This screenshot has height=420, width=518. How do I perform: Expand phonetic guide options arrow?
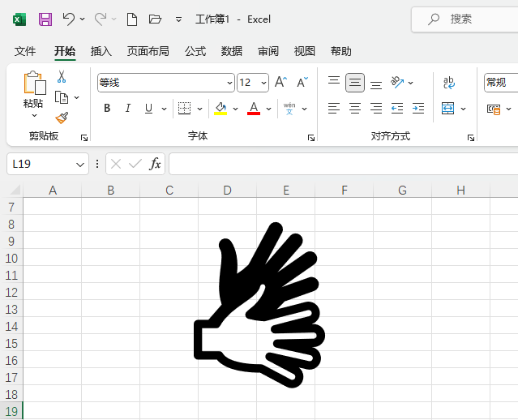point(305,109)
